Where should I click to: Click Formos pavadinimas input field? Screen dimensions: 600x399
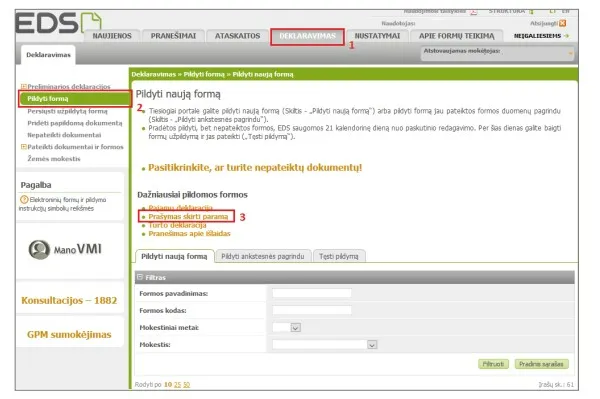point(312,293)
